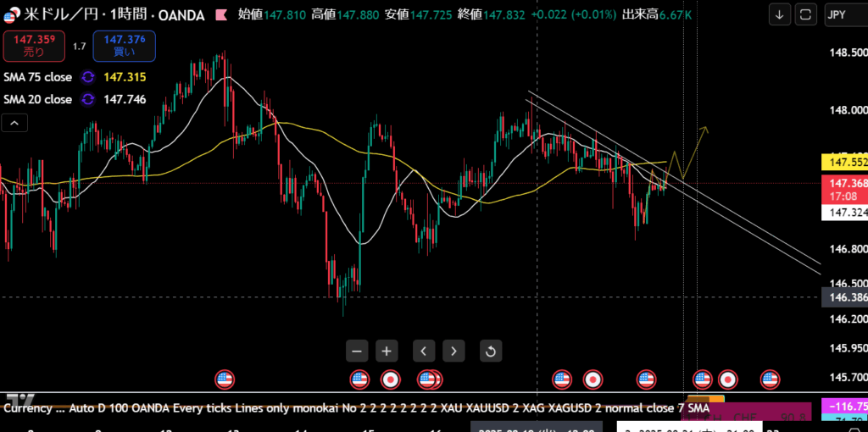
Task: Reset the chart view
Action: click(x=490, y=351)
